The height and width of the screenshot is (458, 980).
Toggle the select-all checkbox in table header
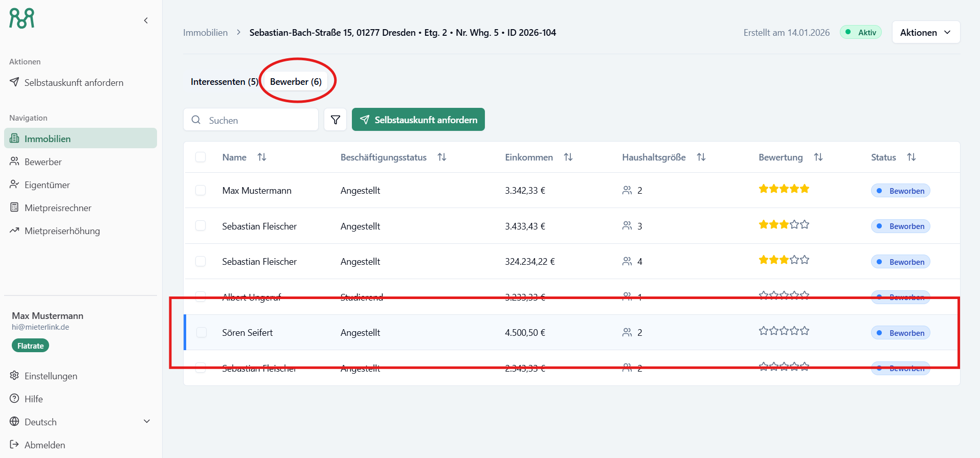tap(201, 157)
